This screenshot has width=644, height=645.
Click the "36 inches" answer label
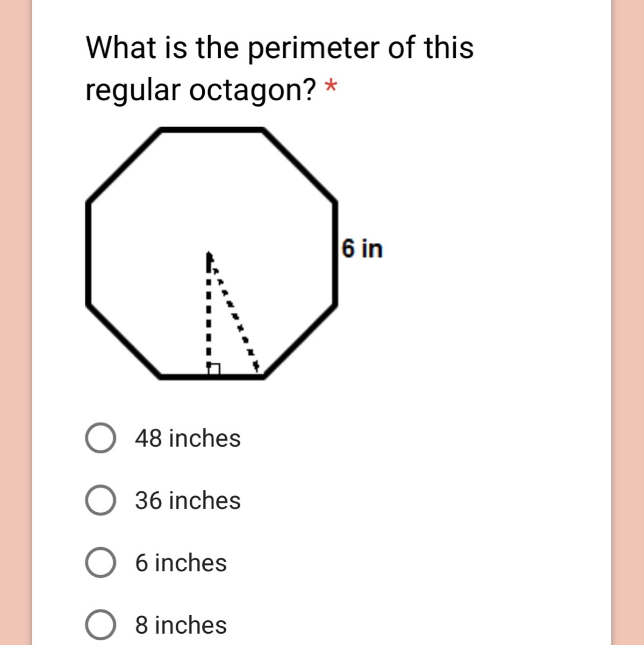(188, 500)
